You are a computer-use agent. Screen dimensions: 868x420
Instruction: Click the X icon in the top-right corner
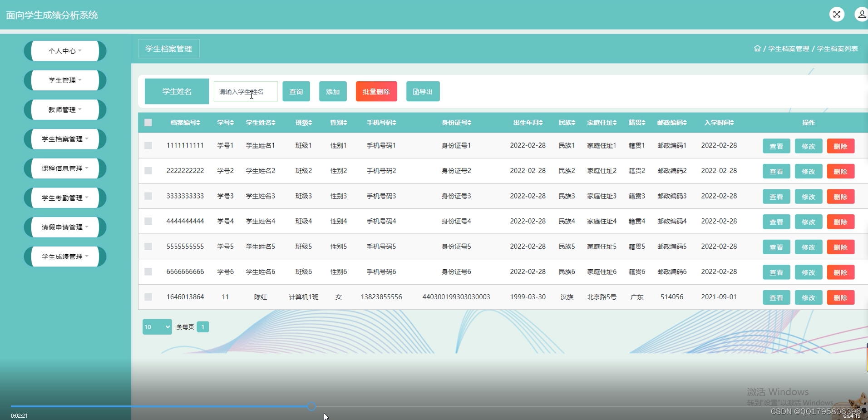click(837, 14)
